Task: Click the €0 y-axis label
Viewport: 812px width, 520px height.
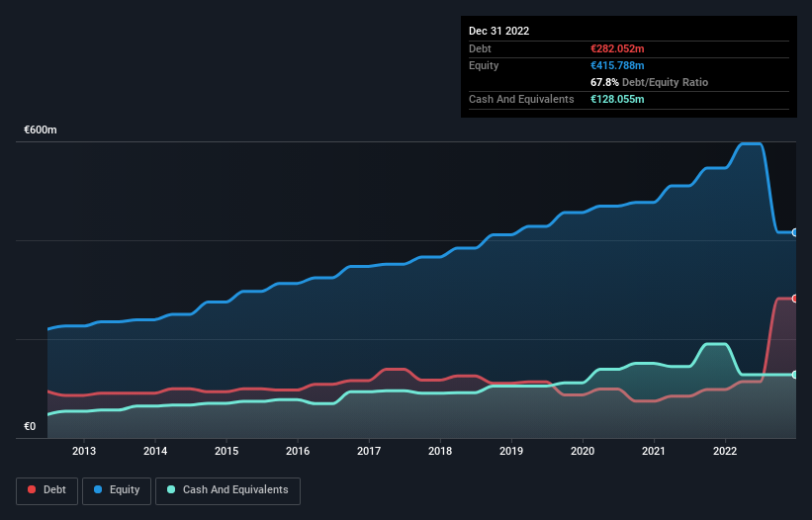Action: tap(30, 426)
